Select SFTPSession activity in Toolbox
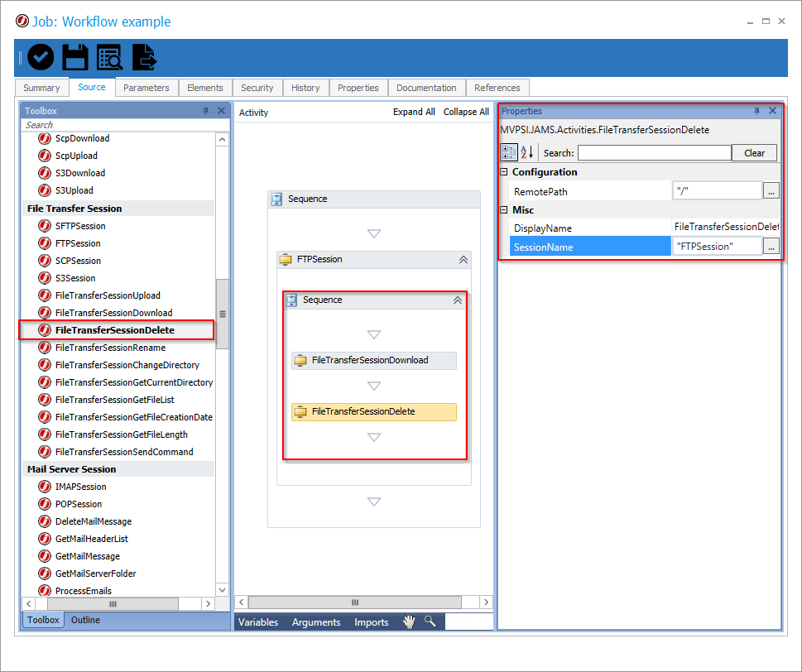 80,226
